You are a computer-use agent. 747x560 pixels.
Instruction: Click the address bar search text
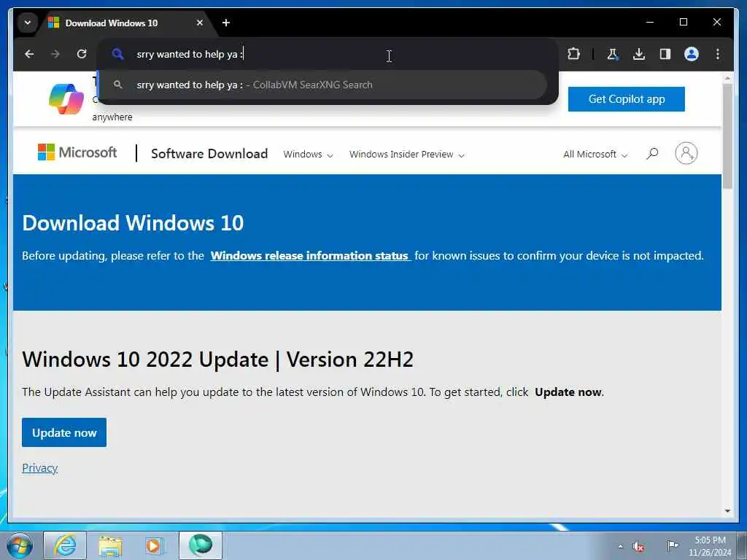(190, 54)
